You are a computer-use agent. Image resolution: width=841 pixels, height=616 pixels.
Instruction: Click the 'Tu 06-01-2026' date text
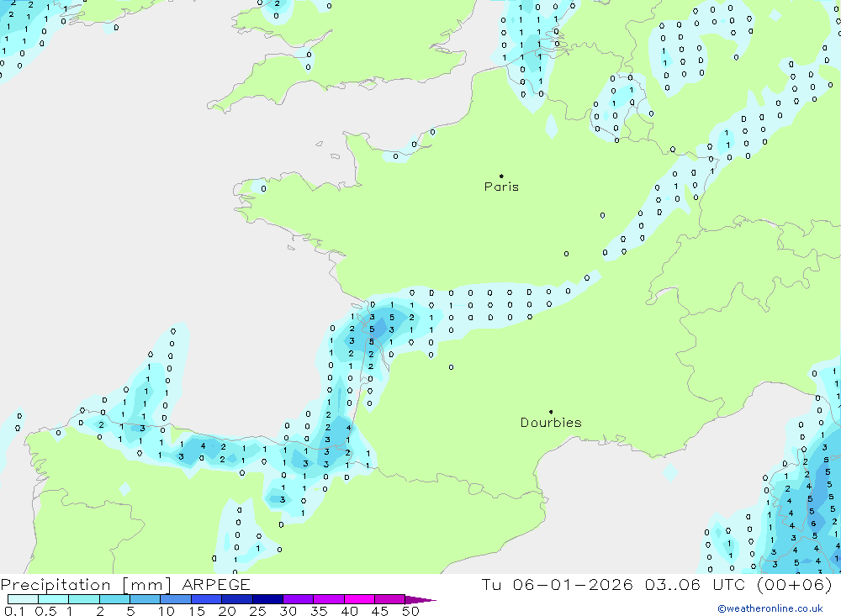(558, 584)
